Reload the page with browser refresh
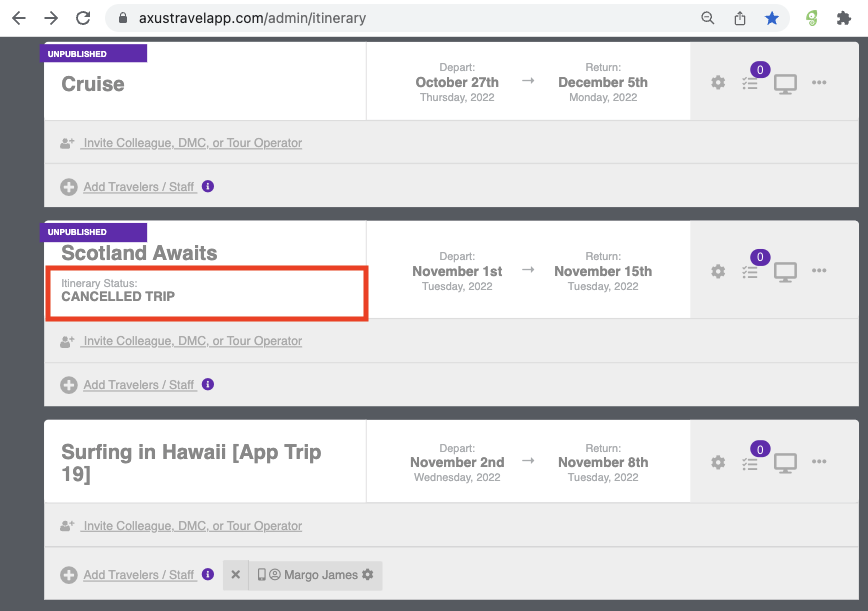 point(83,18)
